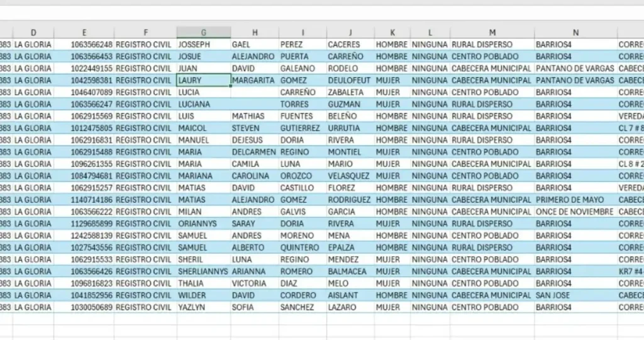The image size is (644, 340).
Task: Select column F header
Action: click(146, 33)
